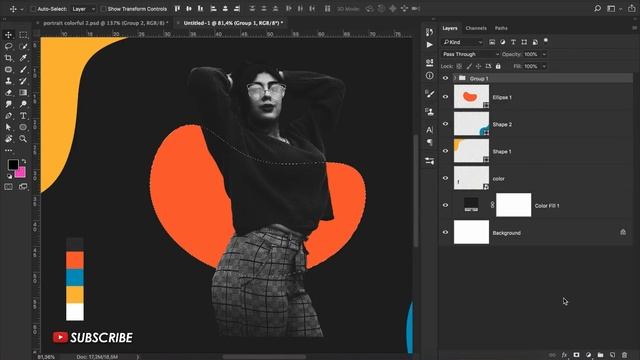This screenshot has height=360, width=640.
Task: Select the Lasso tool
Action: pyautogui.click(x=9, y=46)
